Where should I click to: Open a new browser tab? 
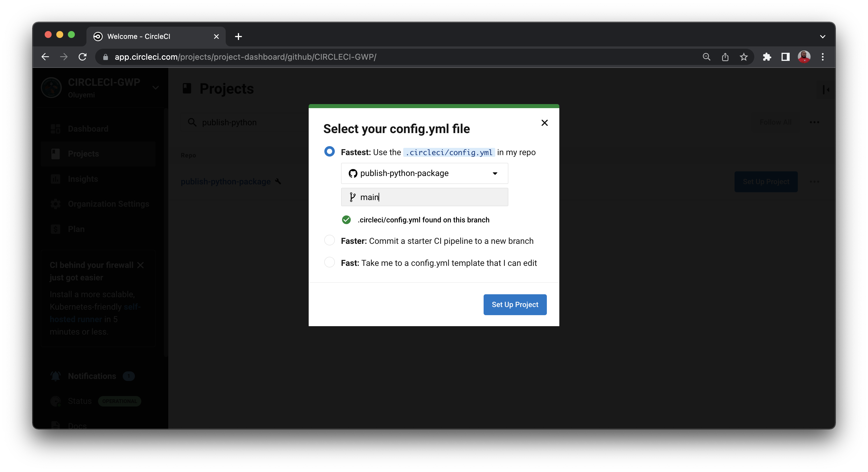[238, 36]
